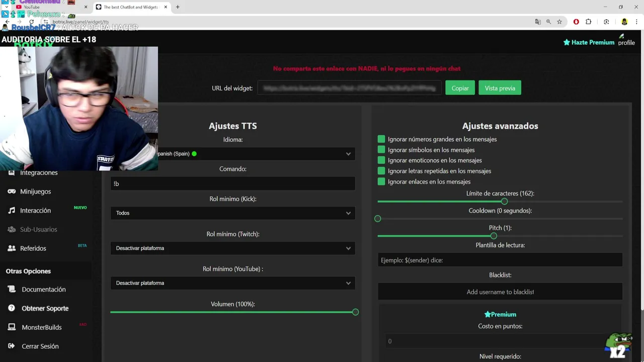The height and width of the screenshot is (362, 644).
Task: Click the Ajustes TTS heading
Action: pyautogui.click(x=232, y=126)
